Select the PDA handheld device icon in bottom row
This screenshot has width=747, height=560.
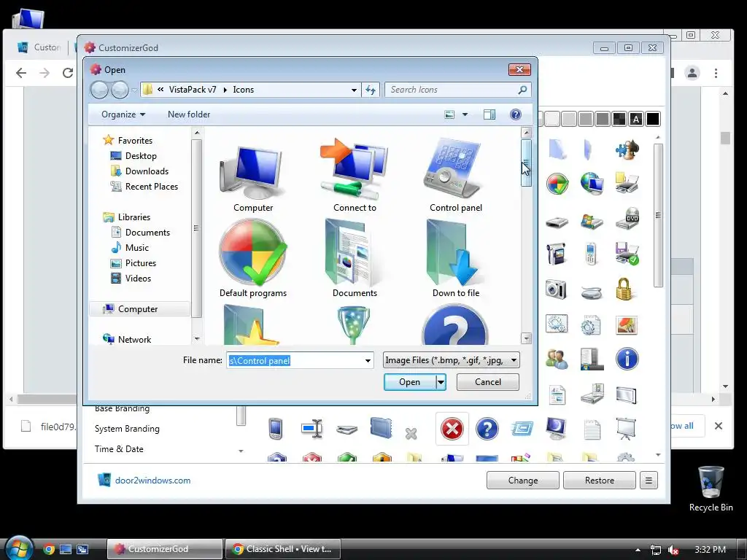click(276, 429)
